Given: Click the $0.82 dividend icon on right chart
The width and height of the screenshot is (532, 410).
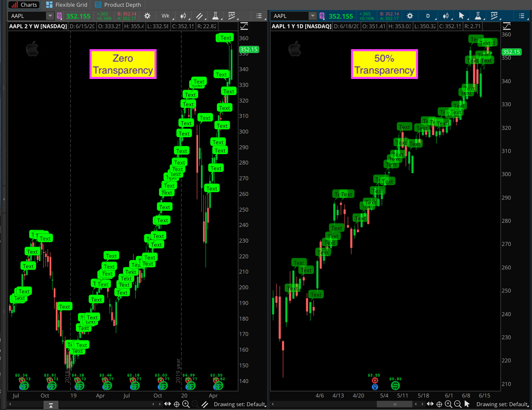Looking at the screenshot, I should (395, 385).
